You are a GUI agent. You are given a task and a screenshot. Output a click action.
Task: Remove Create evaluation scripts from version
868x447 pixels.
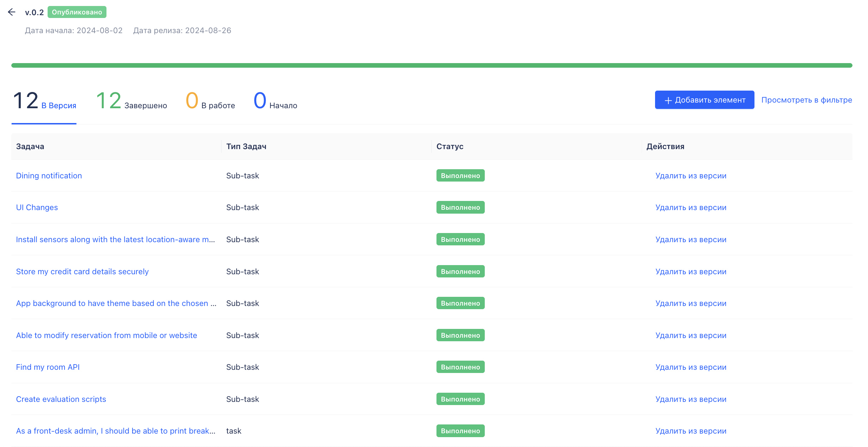(691, 399)
